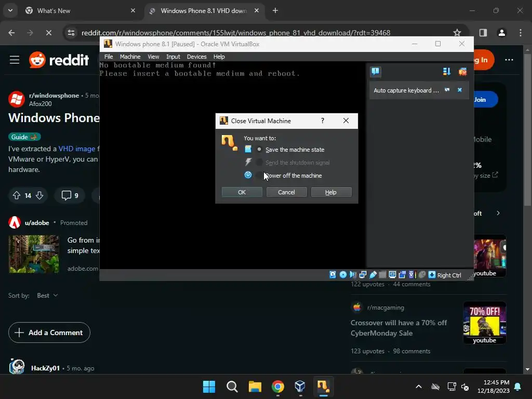Viewport: 532px width, 399px height.
Task: Click the Chrome address bar URL
Action: coord(236,33)
